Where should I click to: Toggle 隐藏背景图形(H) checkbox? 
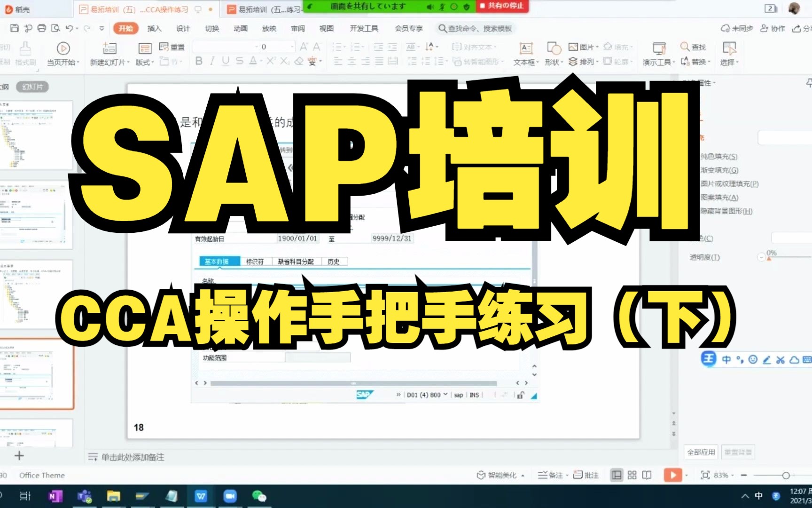726,211
